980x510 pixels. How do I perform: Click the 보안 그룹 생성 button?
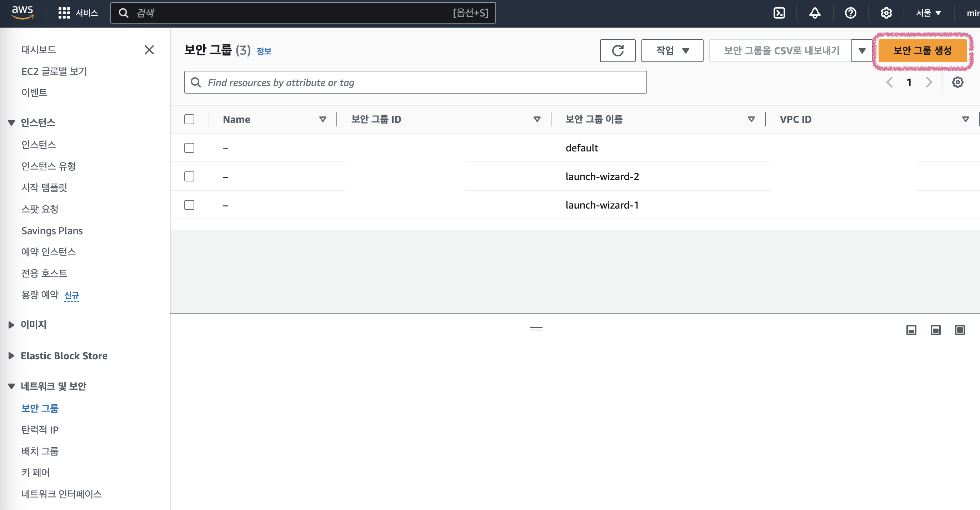point(922,51)
